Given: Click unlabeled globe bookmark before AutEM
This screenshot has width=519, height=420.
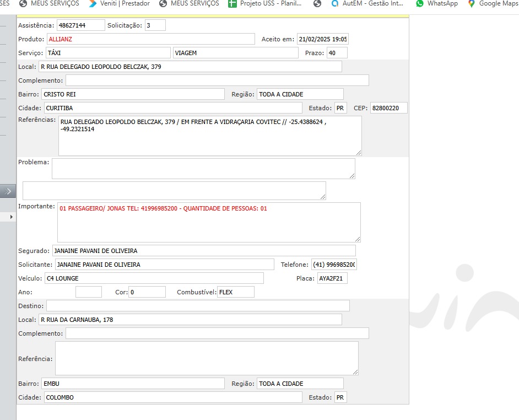Looking at the screenshot, I should 317,4.
